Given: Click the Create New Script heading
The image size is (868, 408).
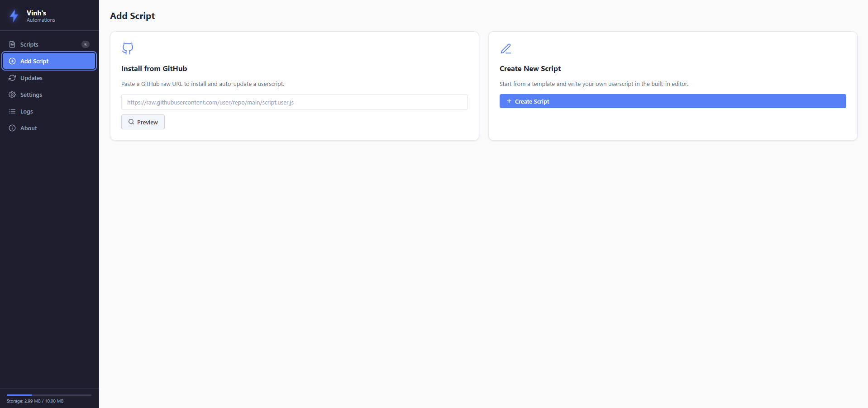Looking at the screenshot, I should 530,68.
